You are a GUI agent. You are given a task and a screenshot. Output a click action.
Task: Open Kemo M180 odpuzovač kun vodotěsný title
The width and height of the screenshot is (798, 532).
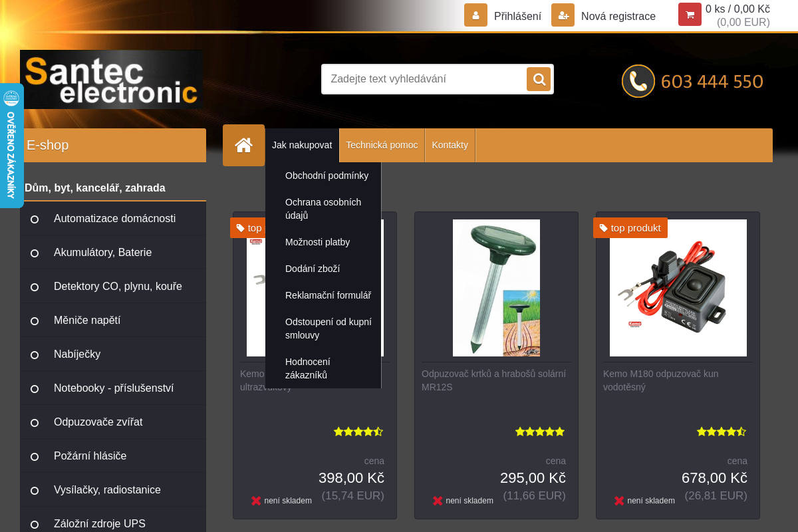coord(661,380)
